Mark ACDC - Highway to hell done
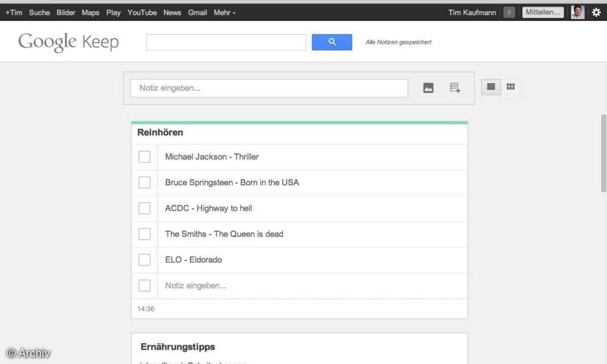This screenshot has width=607, height=364. (145, 208)
